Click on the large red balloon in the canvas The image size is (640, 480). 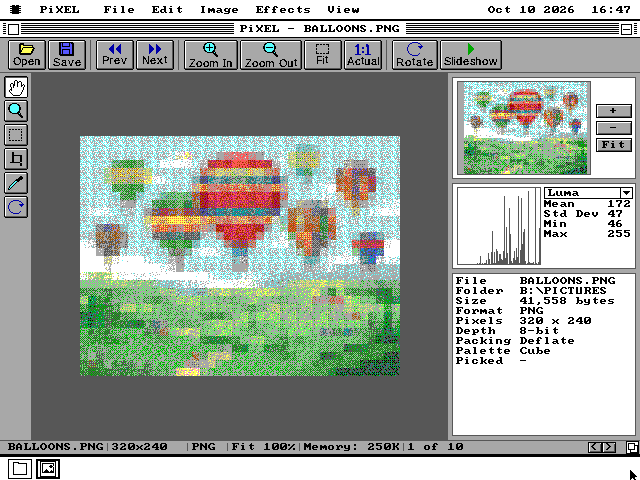tap(240, 202)
